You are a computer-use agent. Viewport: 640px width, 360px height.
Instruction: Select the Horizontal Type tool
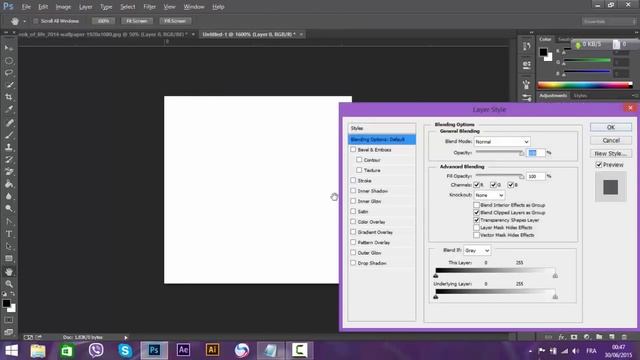9,234
